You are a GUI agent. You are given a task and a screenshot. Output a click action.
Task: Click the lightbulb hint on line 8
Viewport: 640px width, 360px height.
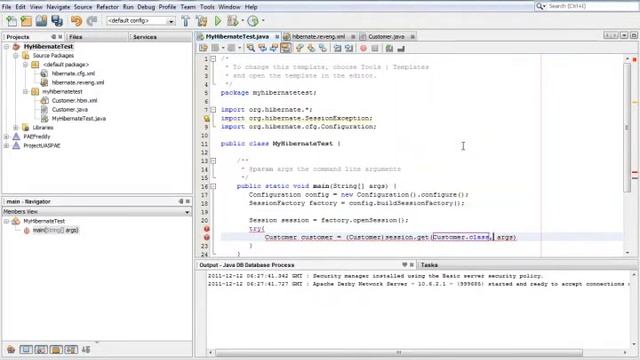207,118
